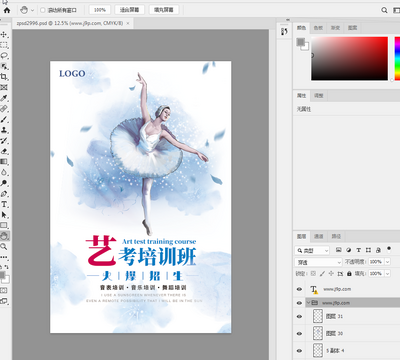400x360 pixels.
Task: Select the Brush tool
Action: [x=4, y=119]
